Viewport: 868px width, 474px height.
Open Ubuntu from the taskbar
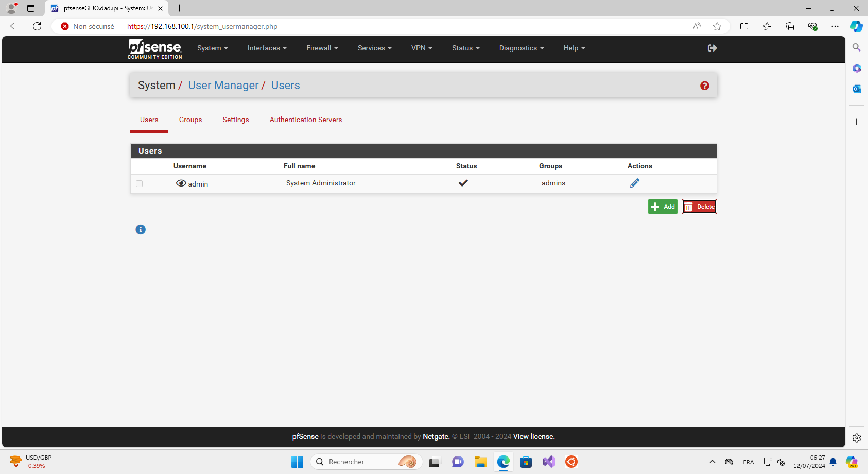pos(571,462)
